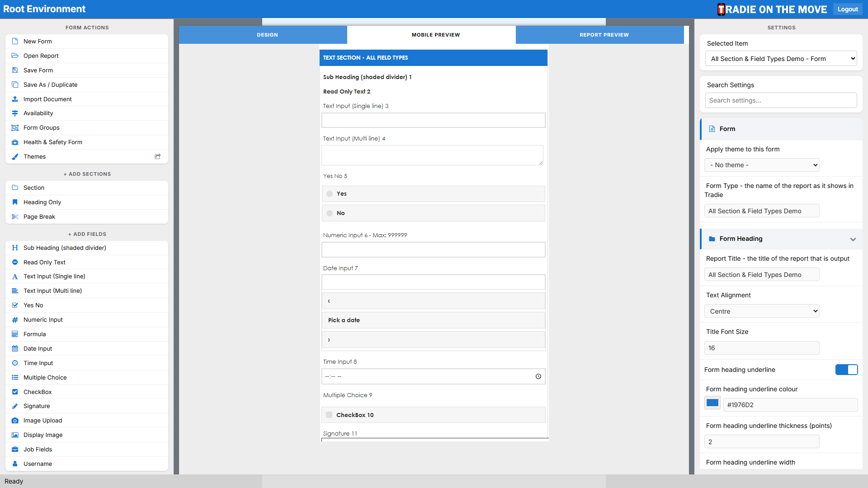The height and width of the screenshot is (488, 868).
Task: Click the Section folder icon
Action: [15, 188]
